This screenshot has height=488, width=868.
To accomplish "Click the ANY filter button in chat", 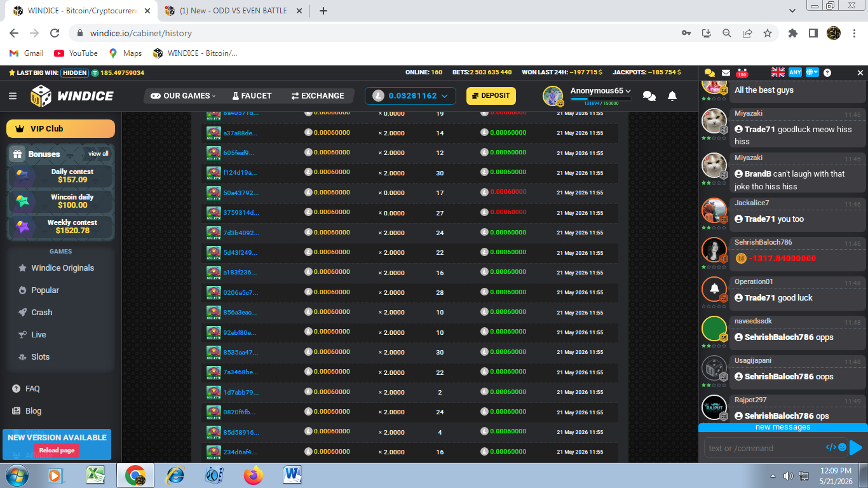I will tap(796, 72).
